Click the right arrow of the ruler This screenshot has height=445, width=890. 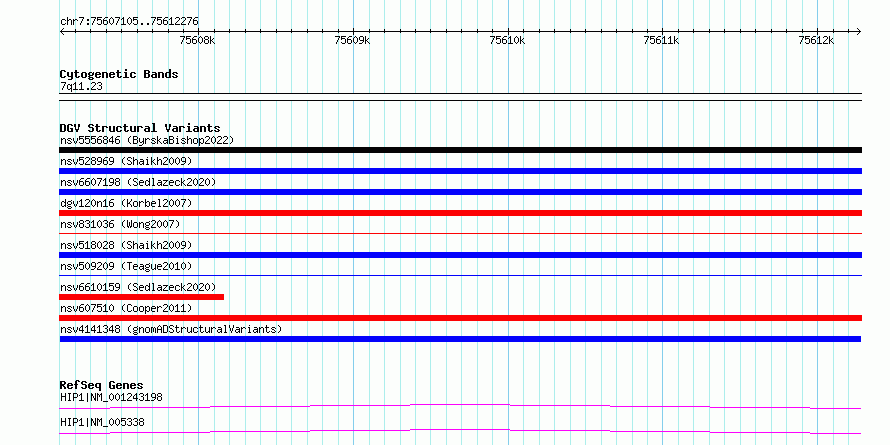click(x=858, y=31)
